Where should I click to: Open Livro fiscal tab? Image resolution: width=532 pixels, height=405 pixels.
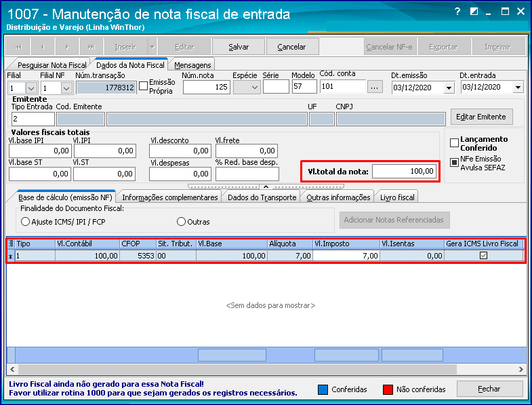[397, 197]
